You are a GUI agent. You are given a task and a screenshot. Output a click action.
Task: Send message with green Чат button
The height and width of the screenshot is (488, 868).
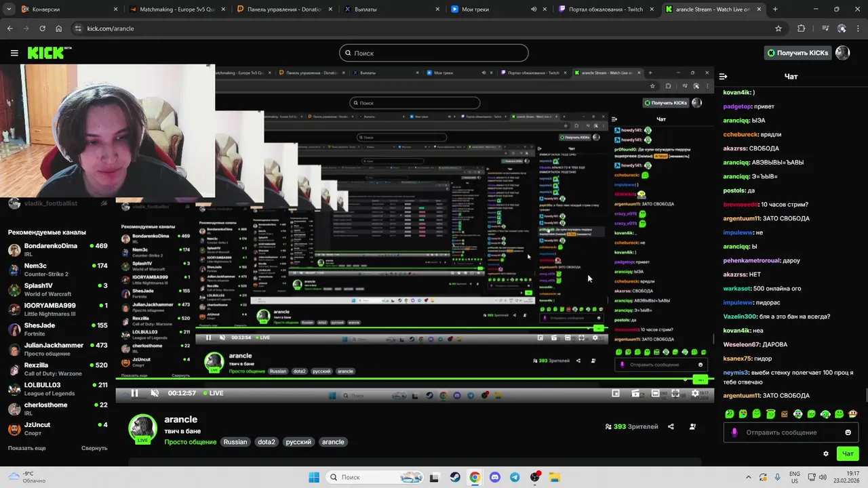pyautogui.click(x=848, y=454)
